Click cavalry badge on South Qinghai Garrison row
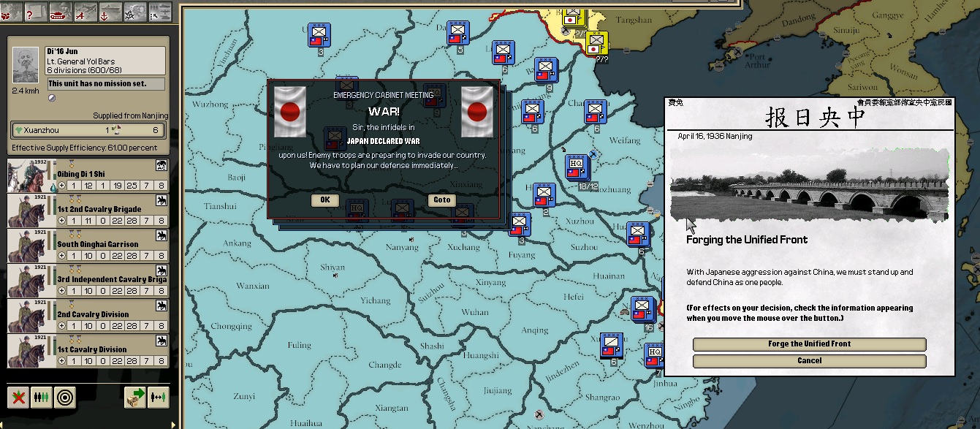This screenshot has width=980, height=429. [161, 235]
